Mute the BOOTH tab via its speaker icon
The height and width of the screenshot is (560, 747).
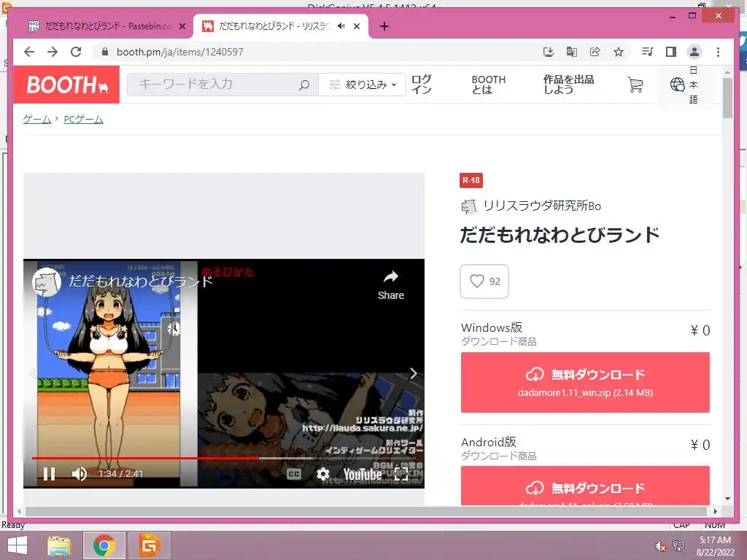point(341,26)
